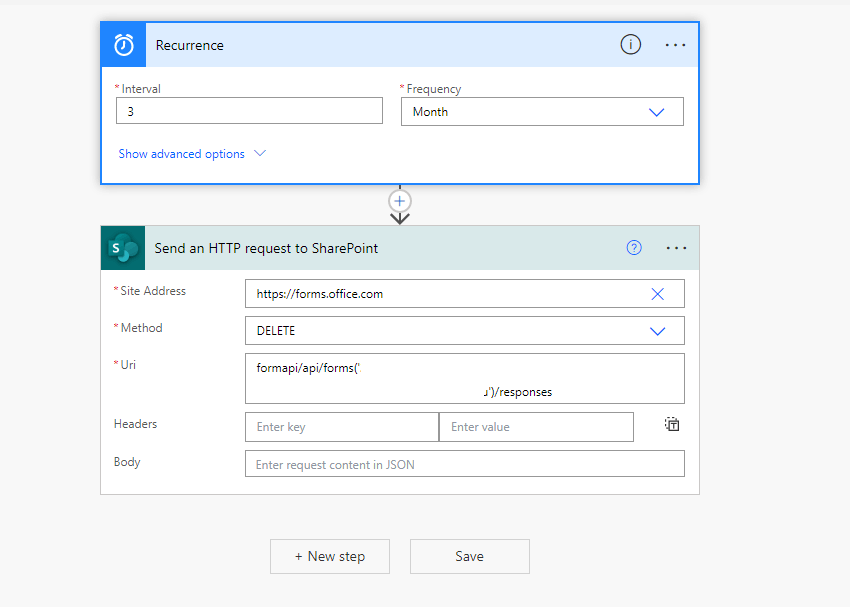Add a New step
The height and width of the screenshot is (607, 850).
[x=330, y=556]
